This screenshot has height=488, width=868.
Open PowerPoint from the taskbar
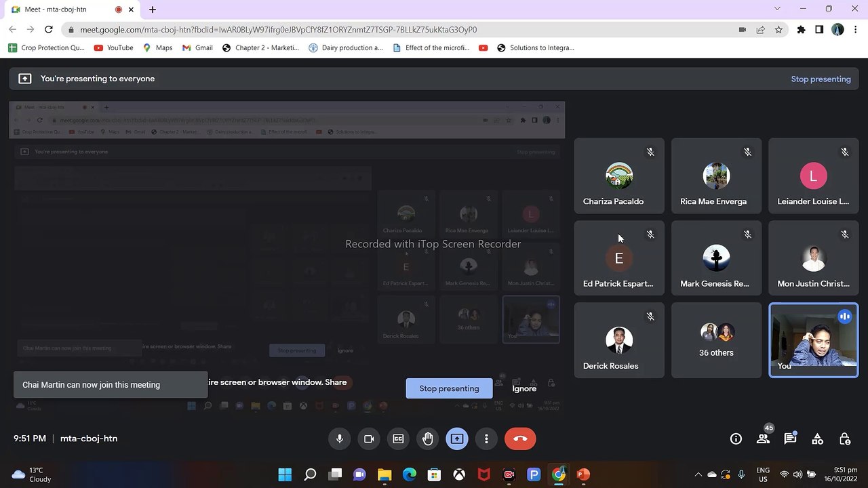tap(583, 474)
